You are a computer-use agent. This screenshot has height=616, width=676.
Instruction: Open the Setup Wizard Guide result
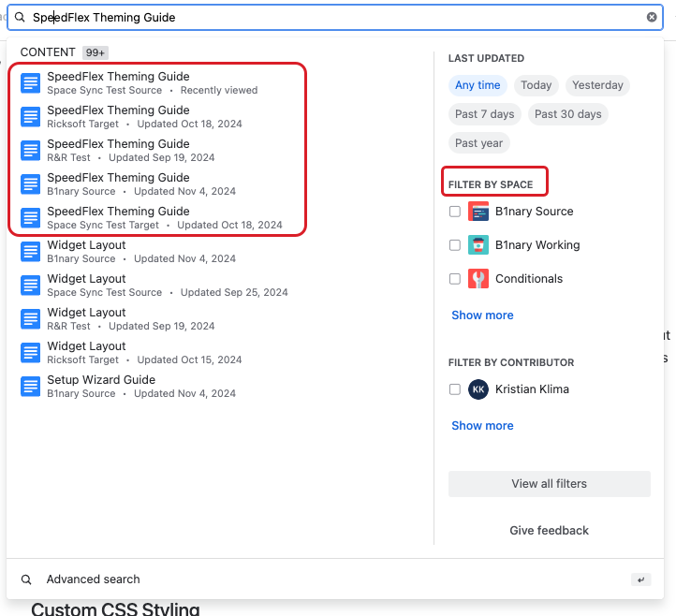[x=101, y=380]
